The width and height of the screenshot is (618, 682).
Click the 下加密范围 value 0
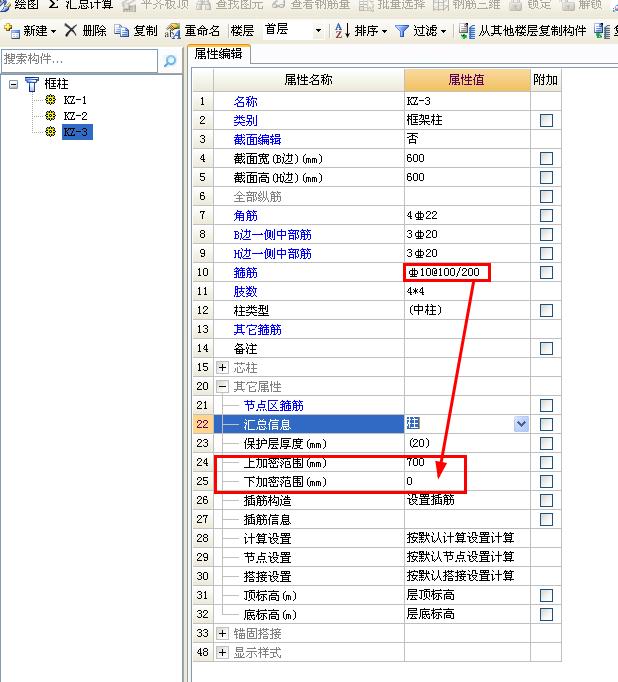tap(410, 481)
